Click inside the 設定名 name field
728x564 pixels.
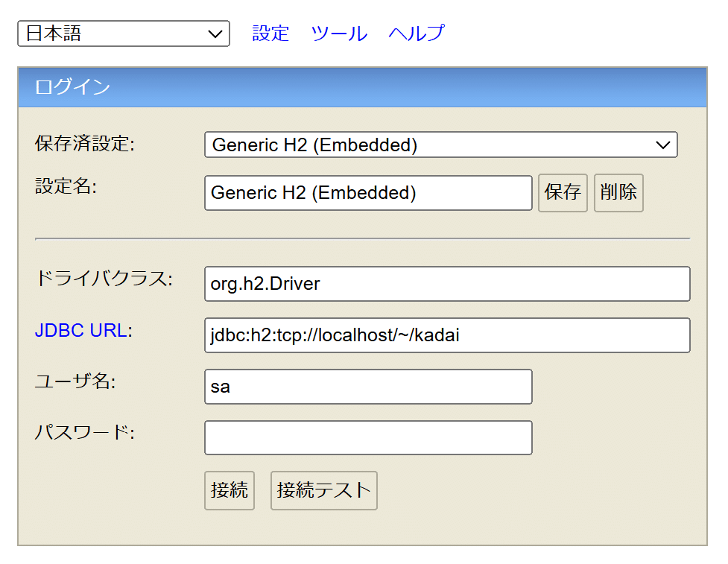tap(367, 193)
